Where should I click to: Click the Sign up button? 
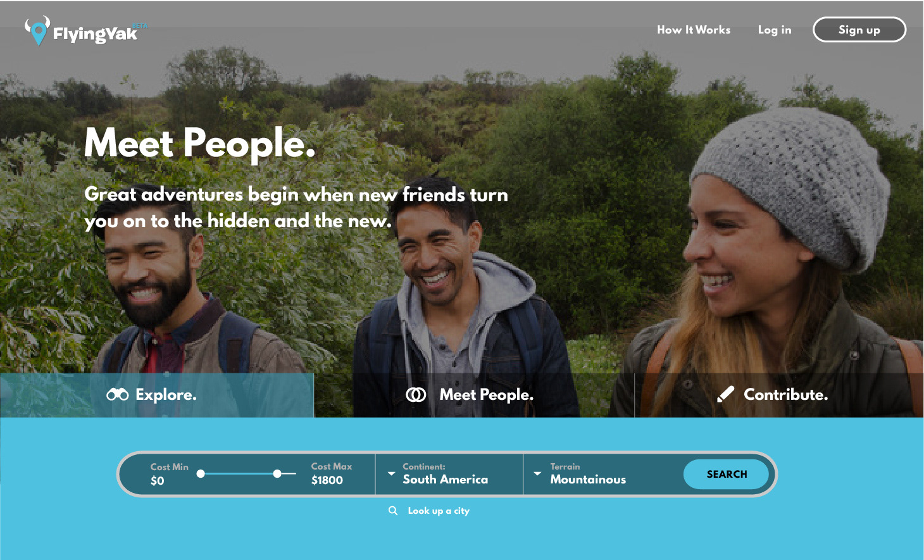coord(859,30)
